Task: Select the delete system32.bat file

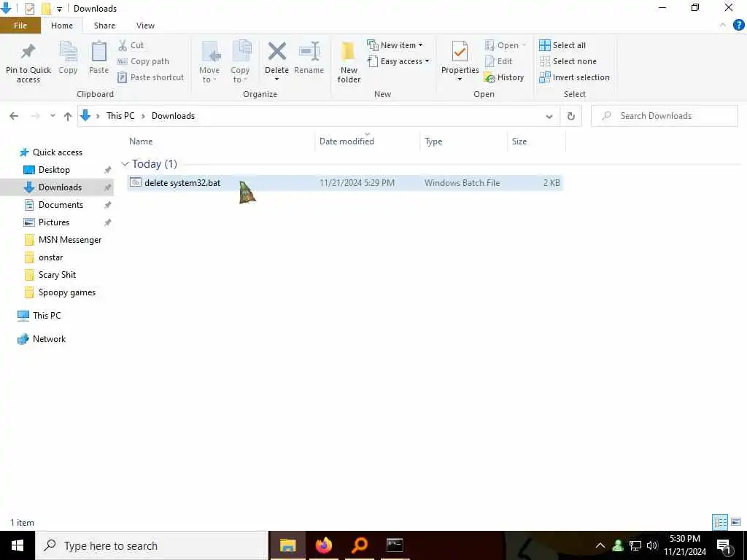Action: (x=345, y=183)
